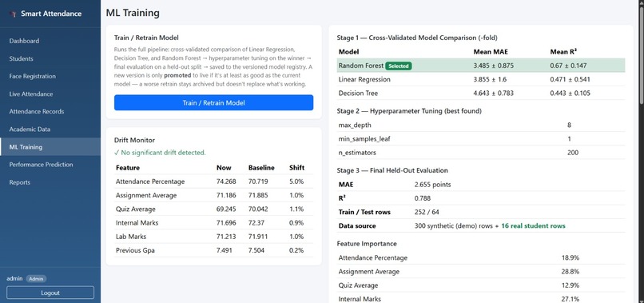Click the Now column header
The image size is (644, 303).
click(224, 168)
